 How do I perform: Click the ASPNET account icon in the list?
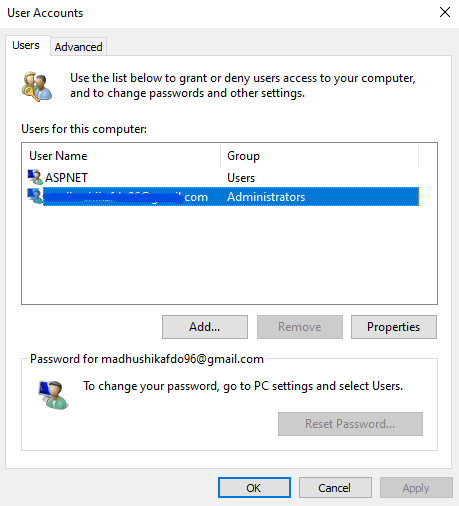[35, 177]
